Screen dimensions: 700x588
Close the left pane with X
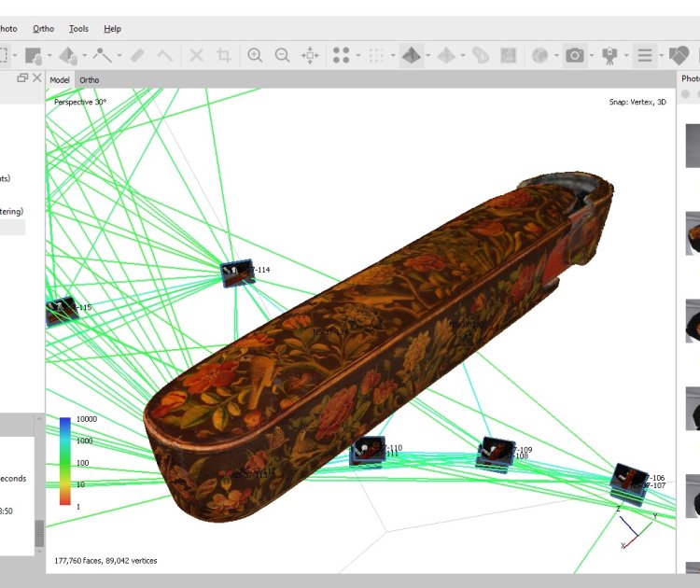[x=37, y=77]
